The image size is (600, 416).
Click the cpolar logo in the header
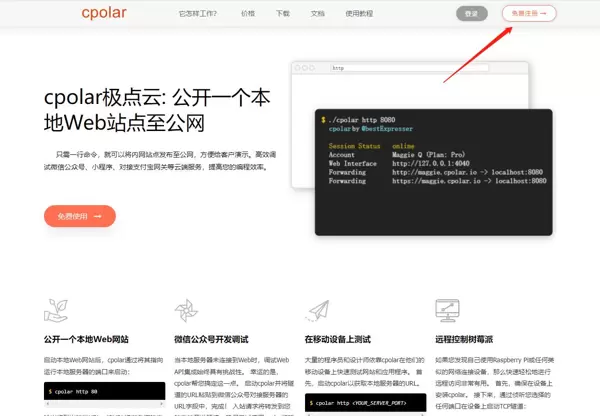click(x=109, y=14)
